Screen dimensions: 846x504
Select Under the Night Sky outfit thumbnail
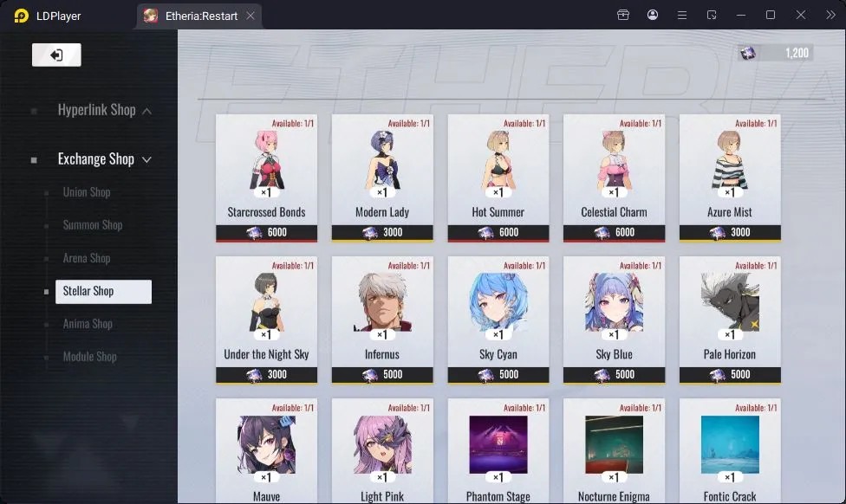(x=266, y=302)
